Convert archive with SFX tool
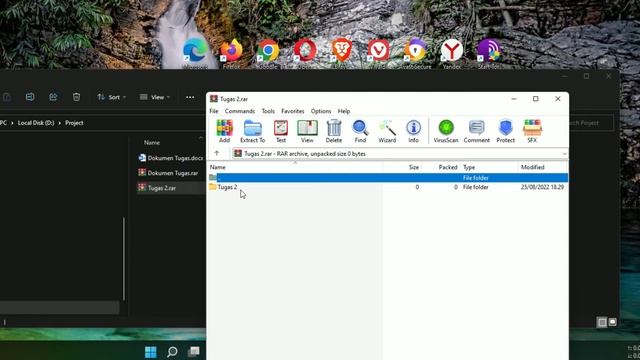The height and width of the screenshot is (360, 640). click(x=532, y=131)
